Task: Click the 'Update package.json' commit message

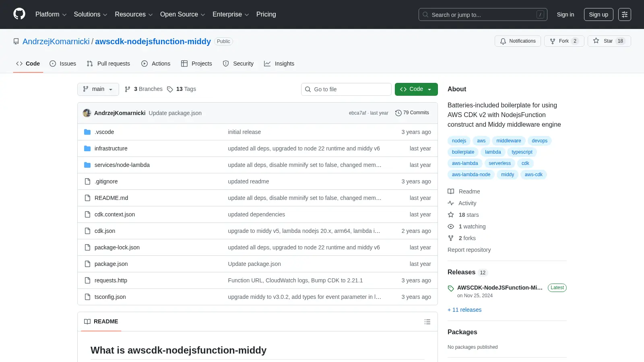Action: click(x=175, y=113)
